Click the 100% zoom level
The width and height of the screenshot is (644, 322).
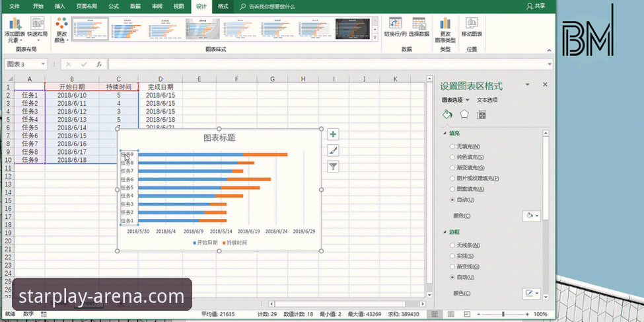540,314
